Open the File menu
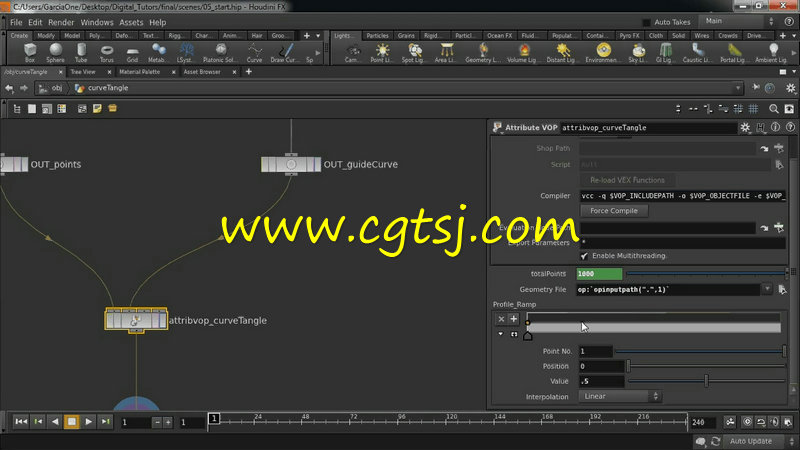 [16, 22]
